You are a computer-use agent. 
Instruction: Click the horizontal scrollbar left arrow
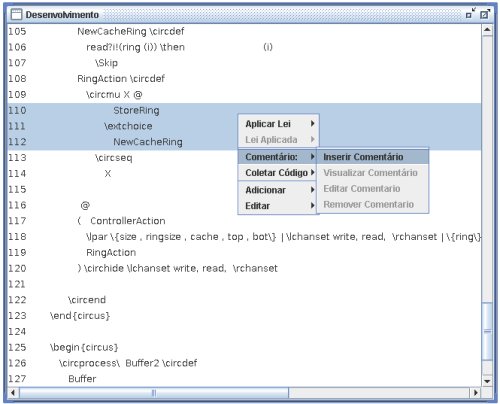pos(13,393)
